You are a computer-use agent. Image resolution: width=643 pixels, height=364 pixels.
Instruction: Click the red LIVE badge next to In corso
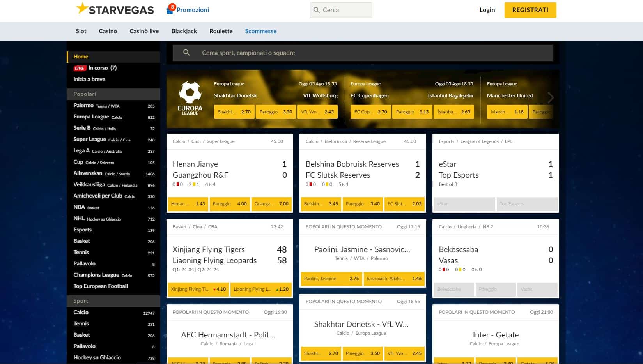pos(80,67)
